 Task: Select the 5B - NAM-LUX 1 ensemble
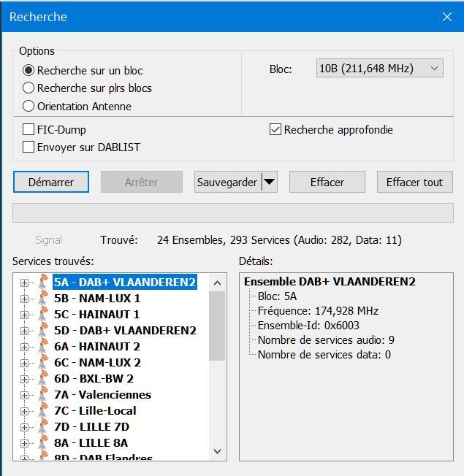[x=97, y=298]
